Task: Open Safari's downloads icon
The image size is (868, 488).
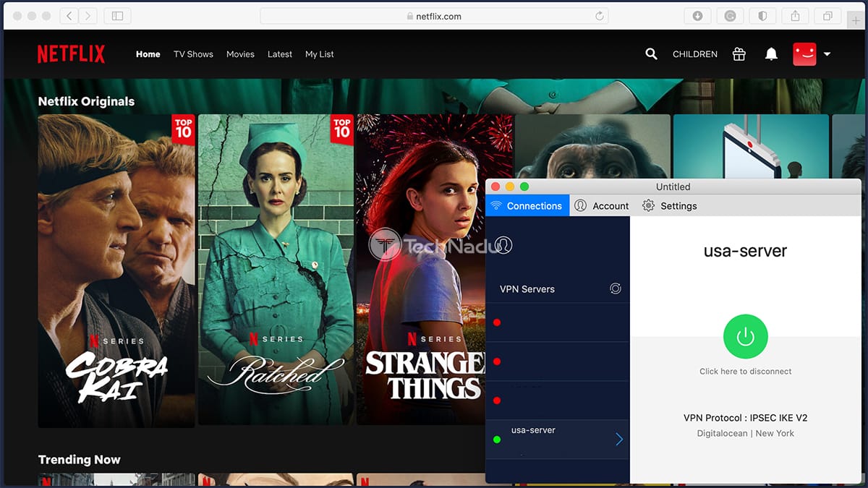Action: [698, 16]
